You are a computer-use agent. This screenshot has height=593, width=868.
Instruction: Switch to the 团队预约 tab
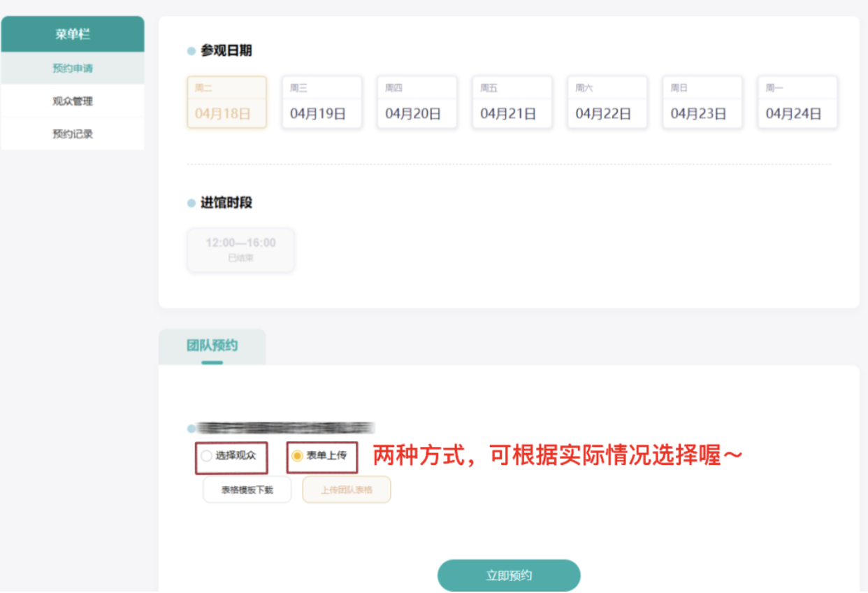click(212, 346)
